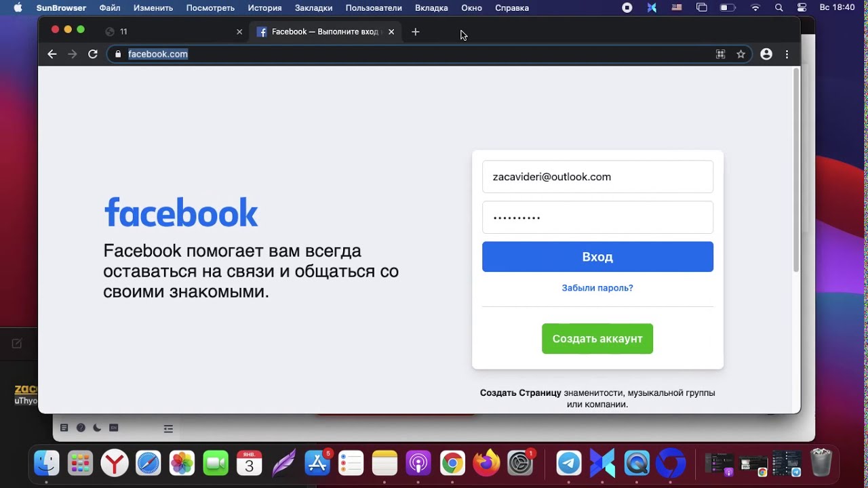Open Finder from the Dock
Viewport: 868px width, 488px height.
click(47, 464)
